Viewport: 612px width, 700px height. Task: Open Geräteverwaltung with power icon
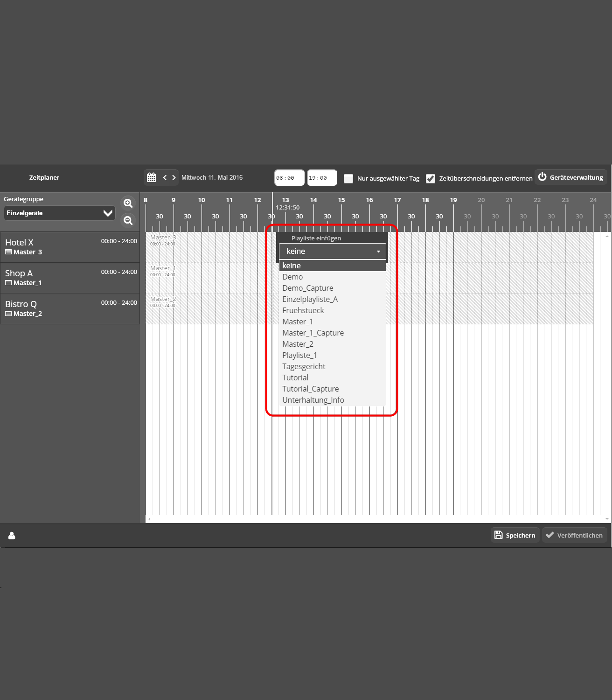point(570,177)
